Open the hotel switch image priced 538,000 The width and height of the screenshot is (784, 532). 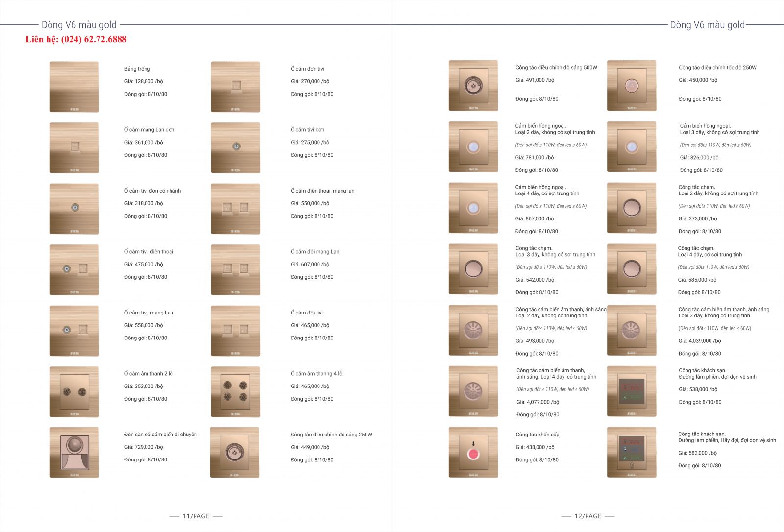[x=631, y=391]
